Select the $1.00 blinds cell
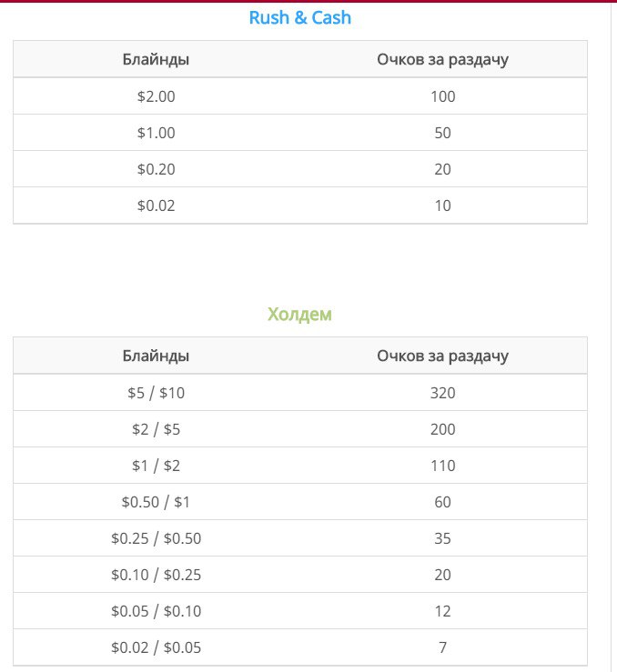The image size is (617, 672). coord(156,133)
